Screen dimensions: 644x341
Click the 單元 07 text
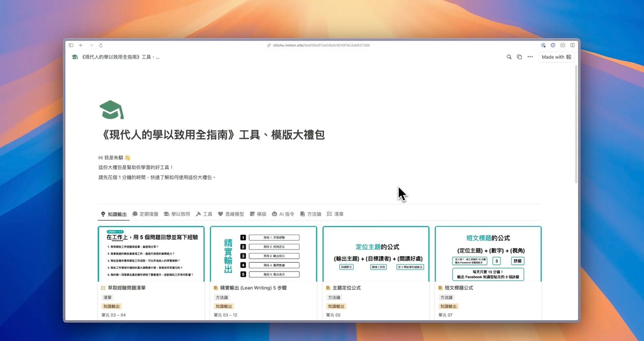445,315
